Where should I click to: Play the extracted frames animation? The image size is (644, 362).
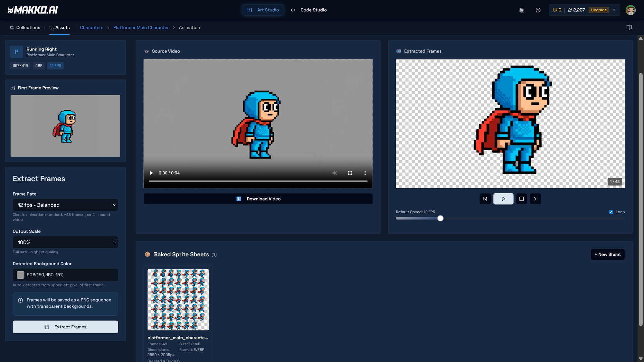503,199
